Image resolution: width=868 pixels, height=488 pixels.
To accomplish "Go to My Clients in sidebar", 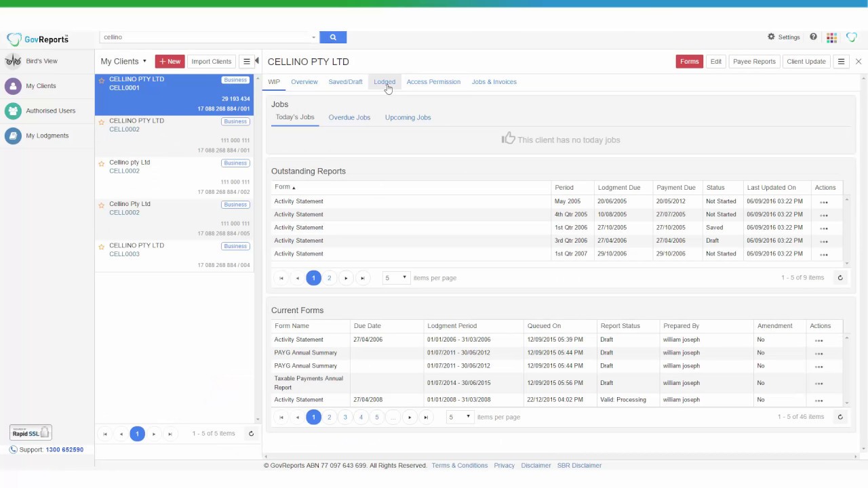I will point(41,86).
